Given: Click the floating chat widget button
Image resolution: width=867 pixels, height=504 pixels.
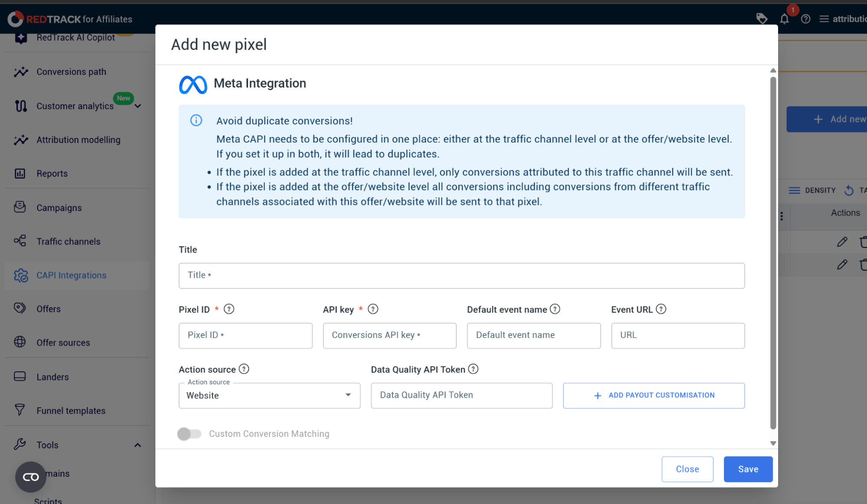Looking at the screenshot, I should [31, 477].
